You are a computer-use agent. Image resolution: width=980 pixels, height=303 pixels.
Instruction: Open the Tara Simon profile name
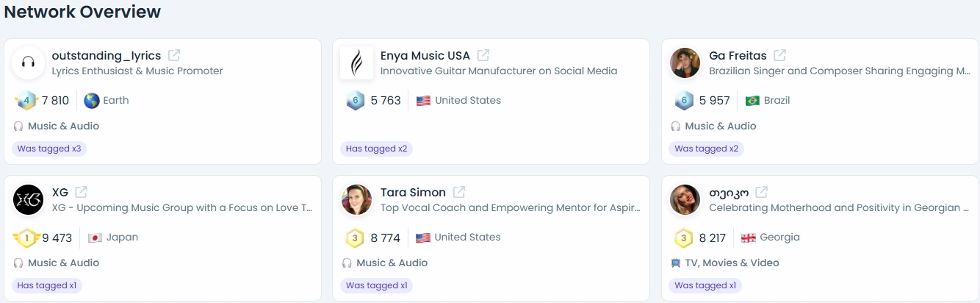[x=413, y=192]
